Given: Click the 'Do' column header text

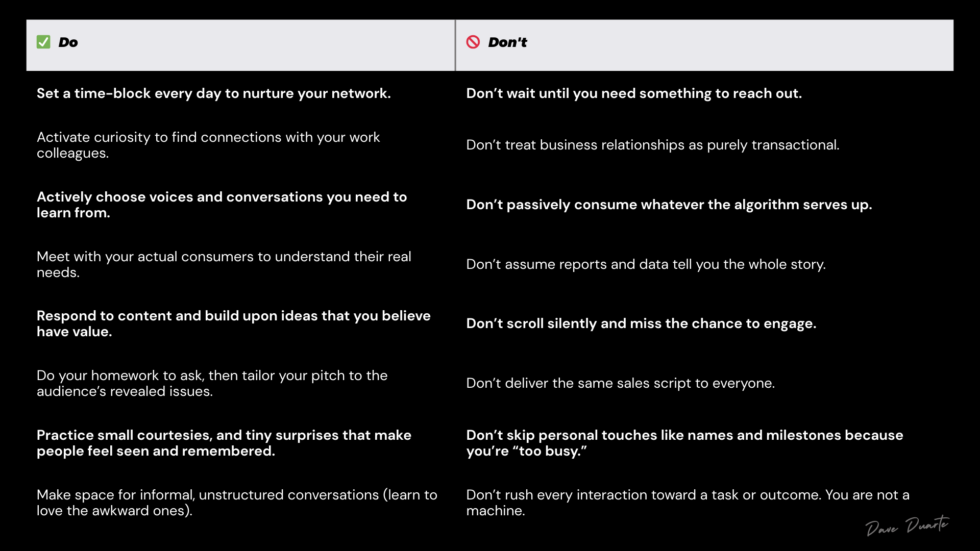Looking at the screenshot, I should point(68,42).
